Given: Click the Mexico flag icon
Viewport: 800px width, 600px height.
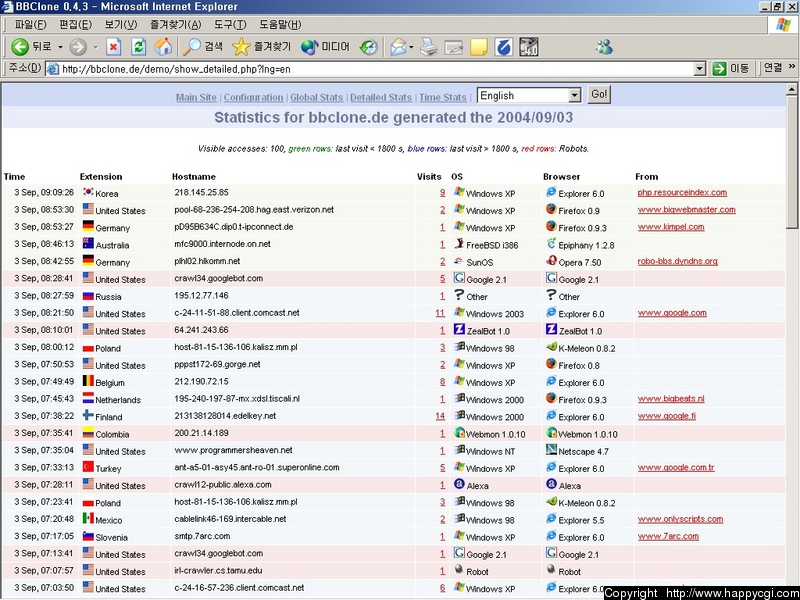Looking at the screenshot, I should (x=88, y=518).
